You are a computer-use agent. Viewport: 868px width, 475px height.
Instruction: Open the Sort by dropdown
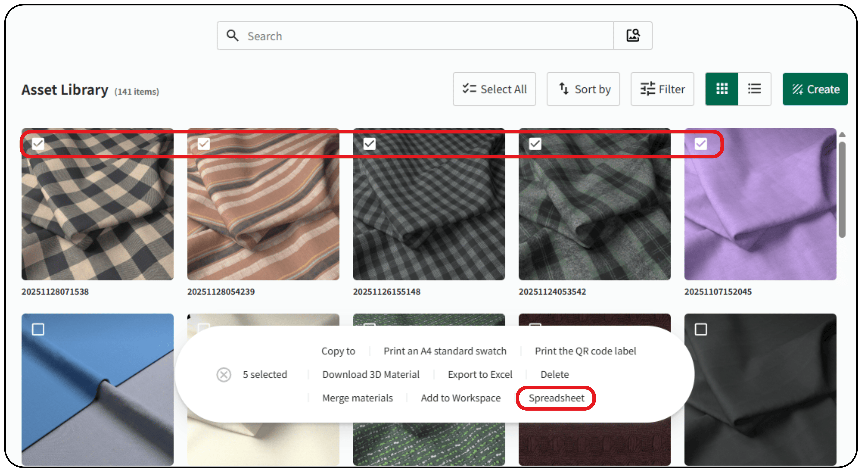tap(583, 89)
